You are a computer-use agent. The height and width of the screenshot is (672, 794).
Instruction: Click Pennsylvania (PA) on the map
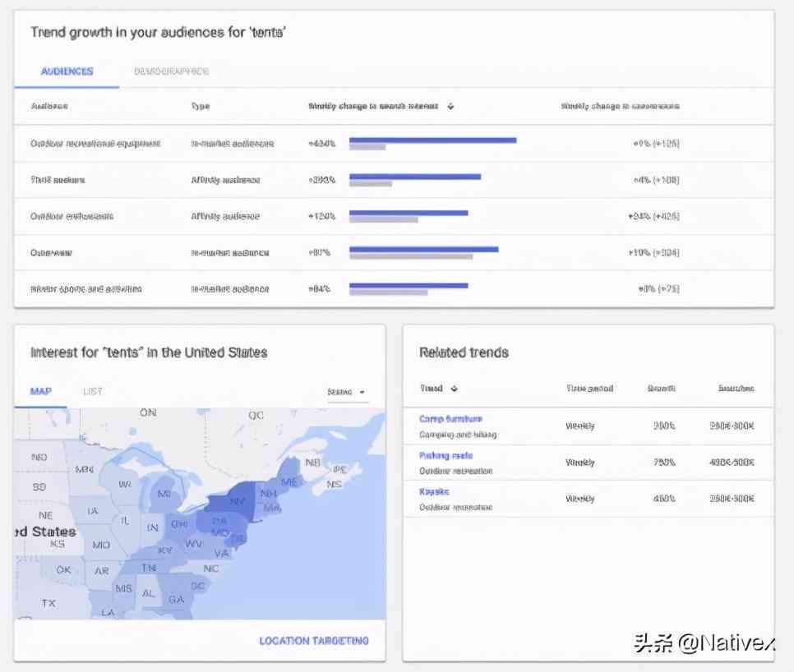tap(219, 521)
